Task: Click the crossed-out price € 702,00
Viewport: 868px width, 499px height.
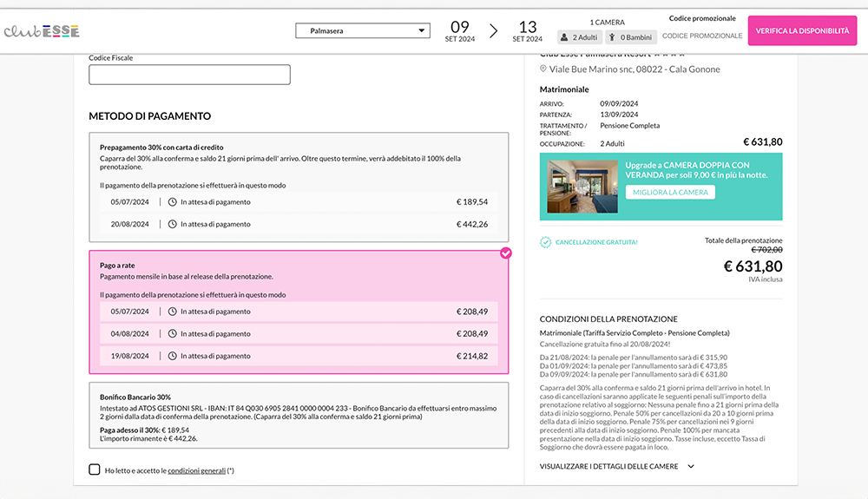Action: pyautogui.click(x=766, y=250)
